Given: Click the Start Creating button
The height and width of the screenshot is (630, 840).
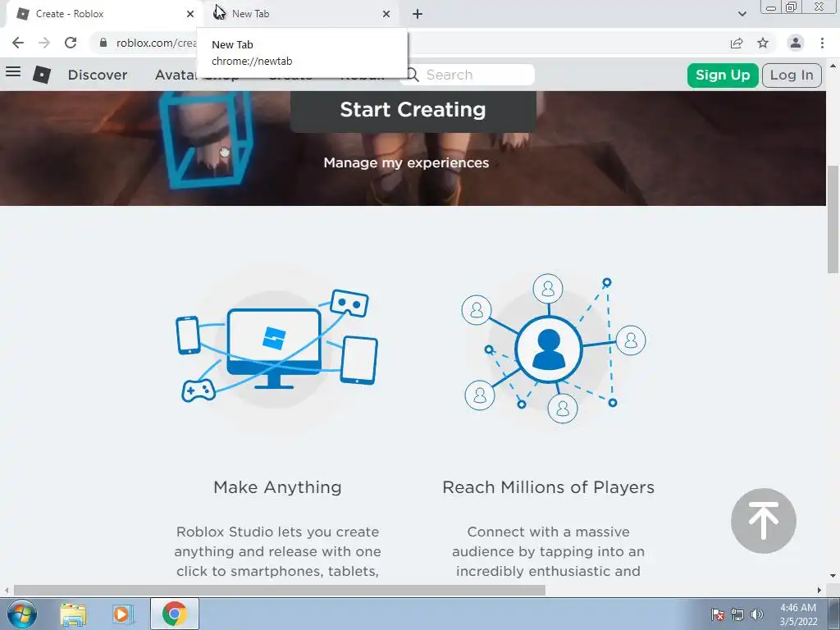Looking at the screenshot, I should [x=413, y=111].
